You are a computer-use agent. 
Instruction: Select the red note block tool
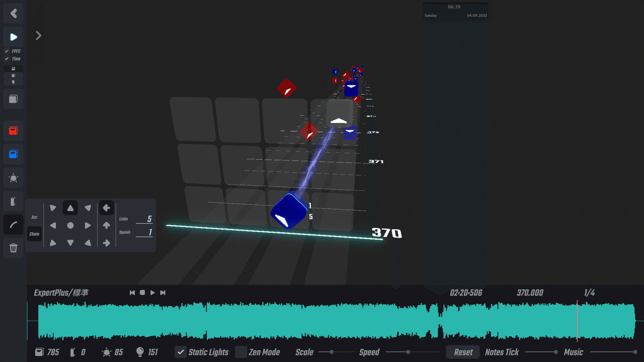(x=13, y=131)
